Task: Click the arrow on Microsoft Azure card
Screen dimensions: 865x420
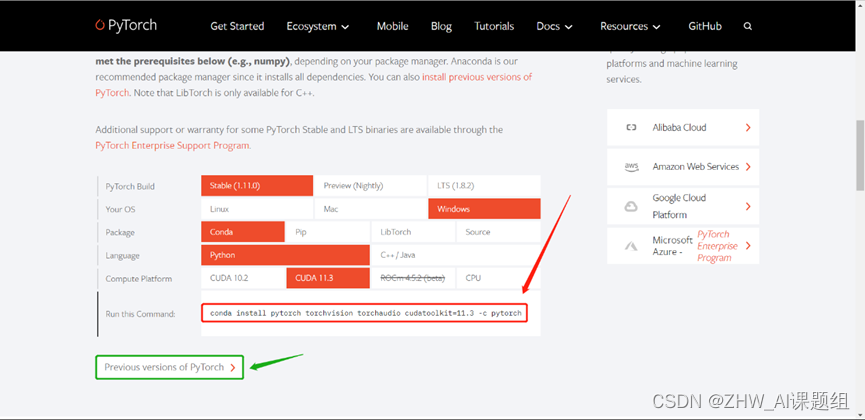Action: (748, 246)
